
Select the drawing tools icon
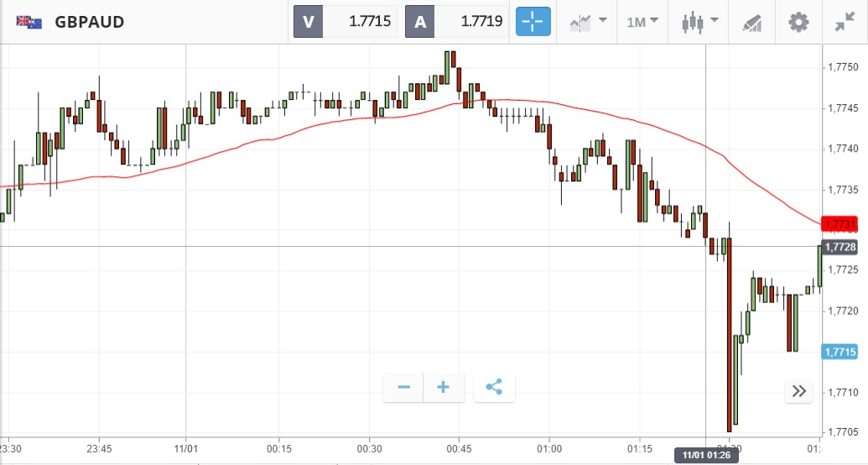[x=751, y=23]
